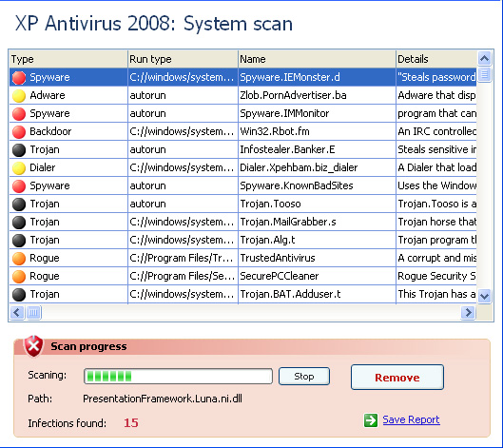Click black icon for Trojan.BAT.Adduser.t

pyautogui.click(x=19, y=295)
